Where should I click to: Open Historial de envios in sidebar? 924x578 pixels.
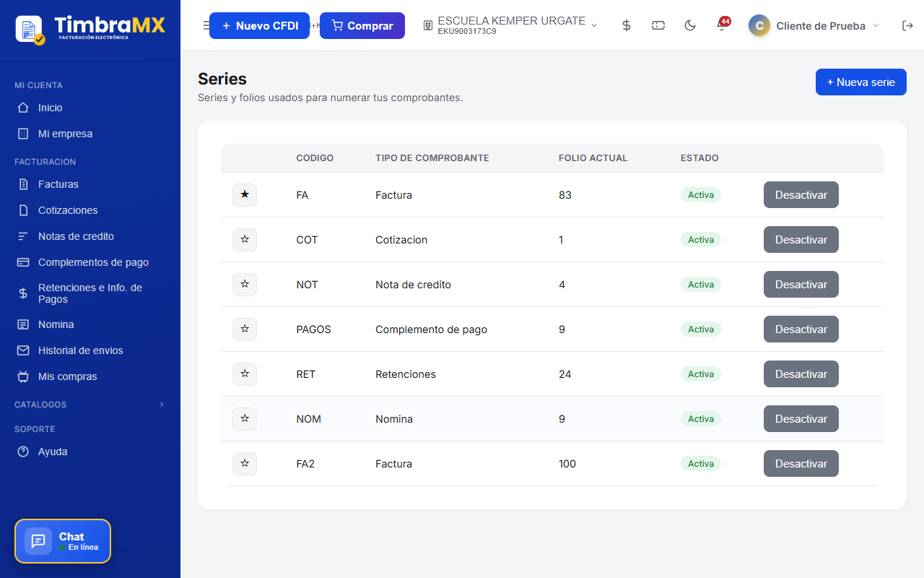pos(90,350)
